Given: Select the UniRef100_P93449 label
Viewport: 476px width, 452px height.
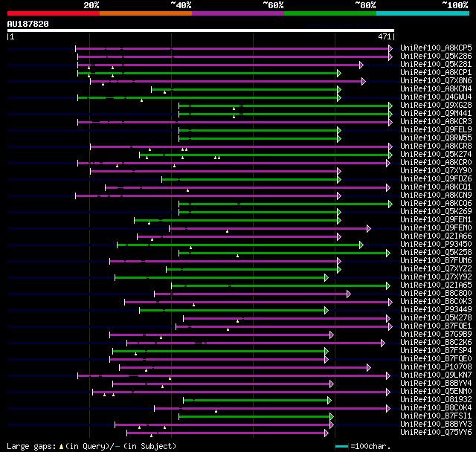Looking at the screenshot, I should (436, 310).
